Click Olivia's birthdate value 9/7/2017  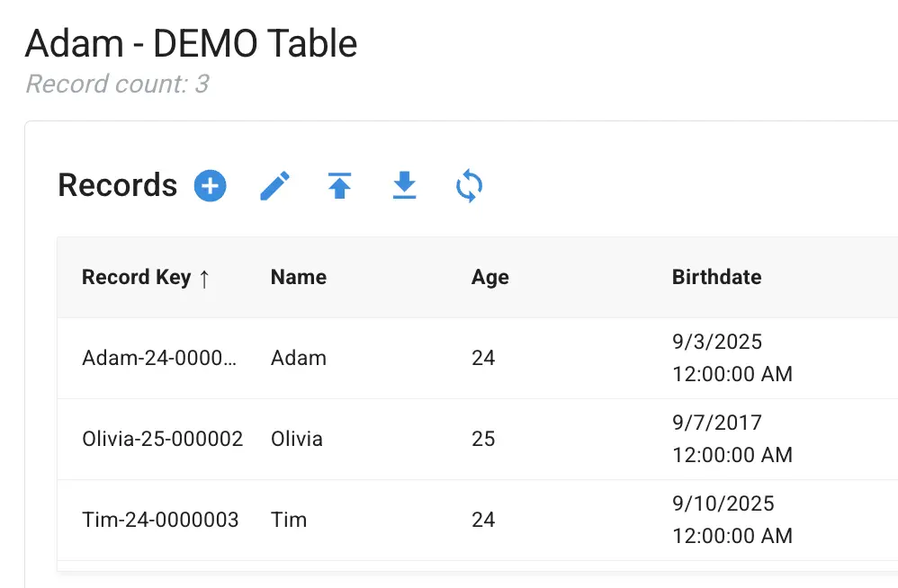pos(718,423)
